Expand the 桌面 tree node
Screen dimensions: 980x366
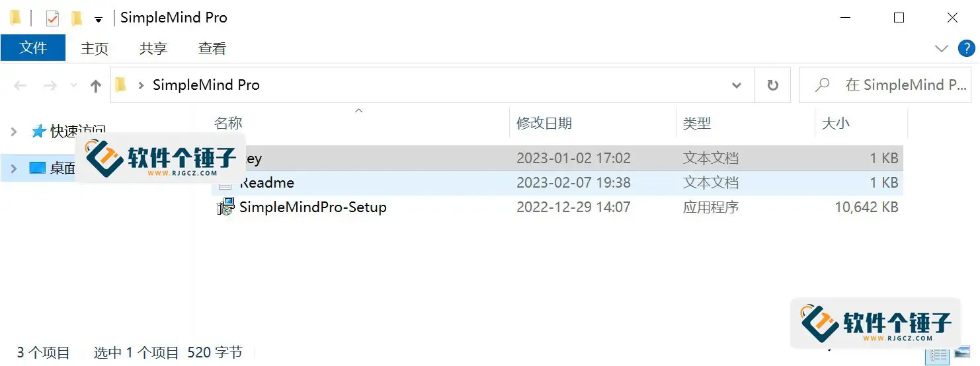point(14,169)
